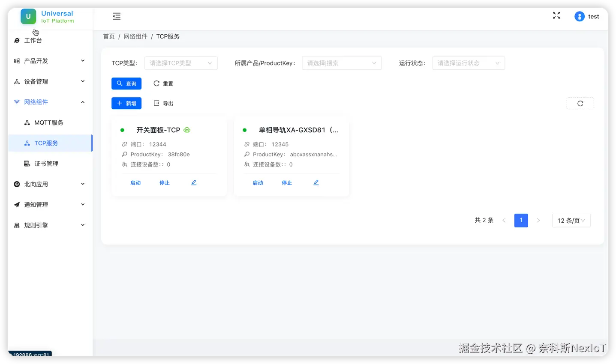Viewport: 616px width, 364px height.
Task: Change page size via 12条/页 dropdown
Action: tap(571, 220)
